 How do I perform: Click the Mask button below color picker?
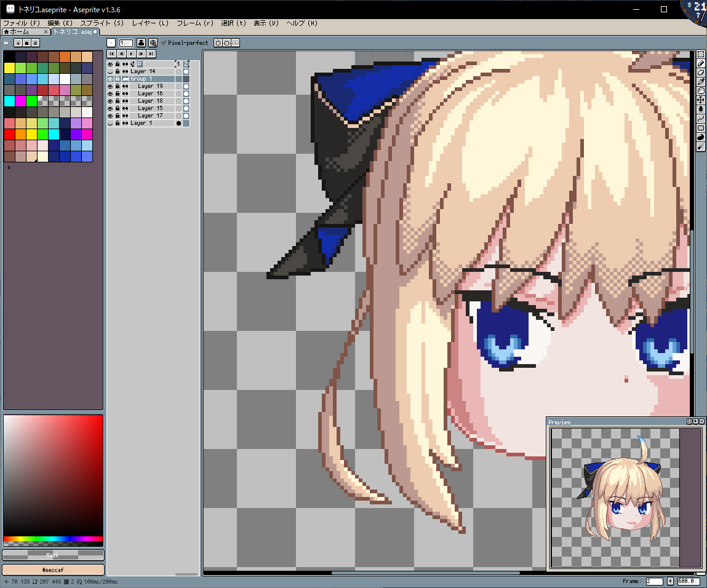click(53, 555)
